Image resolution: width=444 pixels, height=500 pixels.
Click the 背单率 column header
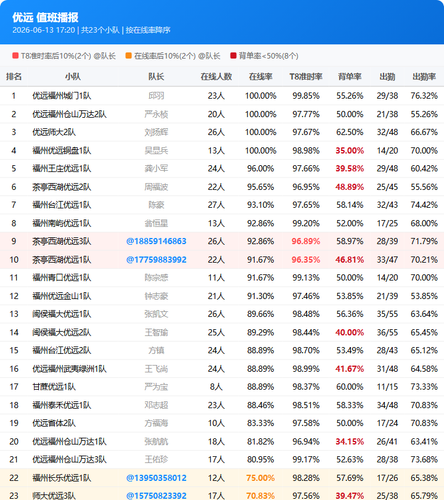coord(349,77)
